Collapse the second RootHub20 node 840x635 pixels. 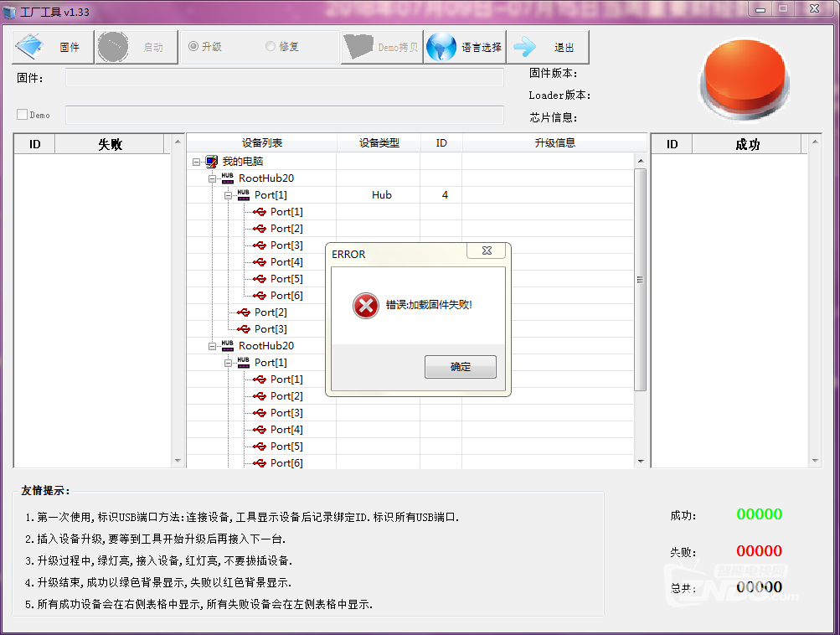[213, 346]
